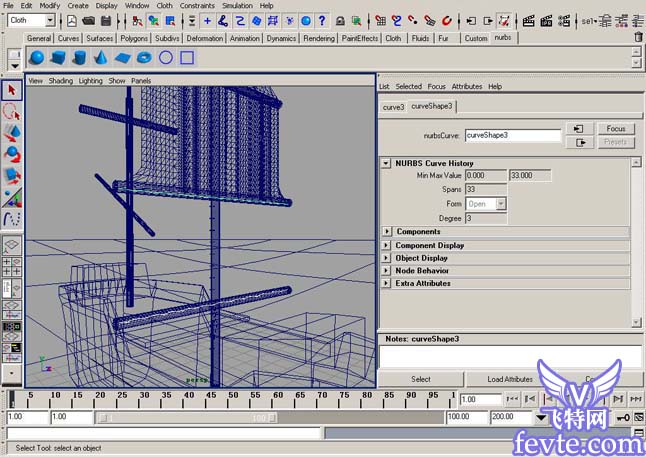
Task: Click the Presets button
Action: (616, 142)
